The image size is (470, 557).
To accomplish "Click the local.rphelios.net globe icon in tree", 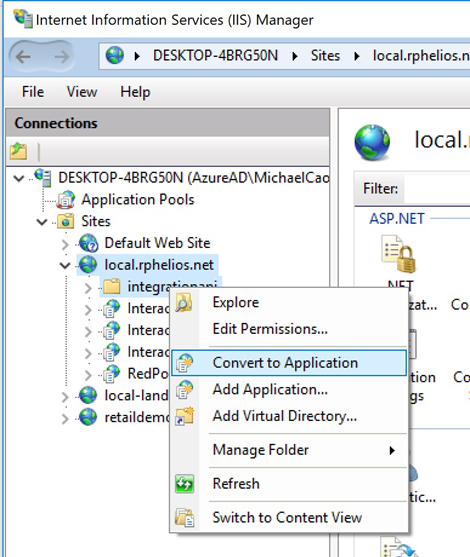I will tap(88, 265).
